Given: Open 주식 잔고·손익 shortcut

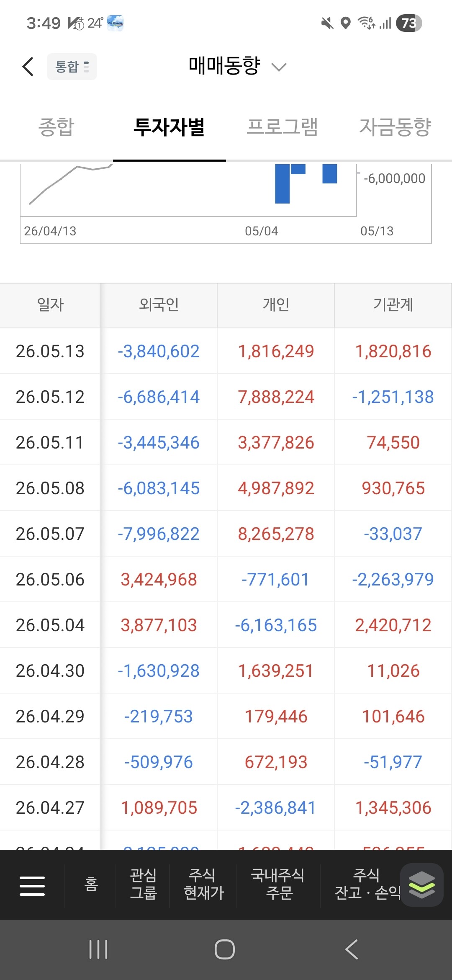Looking at the screenshot, I should click(x=367, y=884).
